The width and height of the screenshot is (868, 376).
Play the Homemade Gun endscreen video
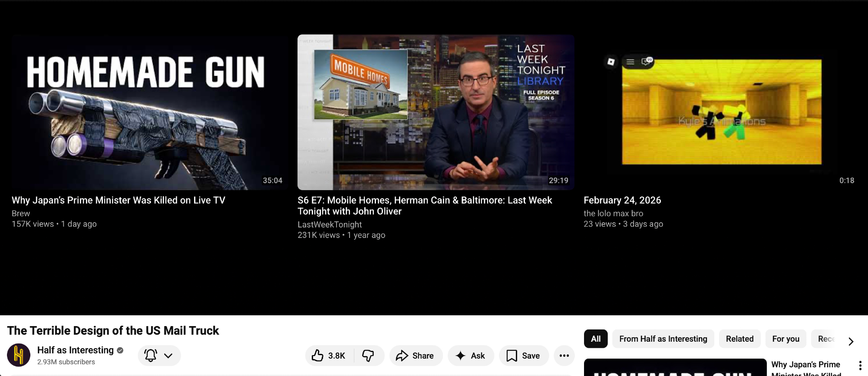click(150, 112)
